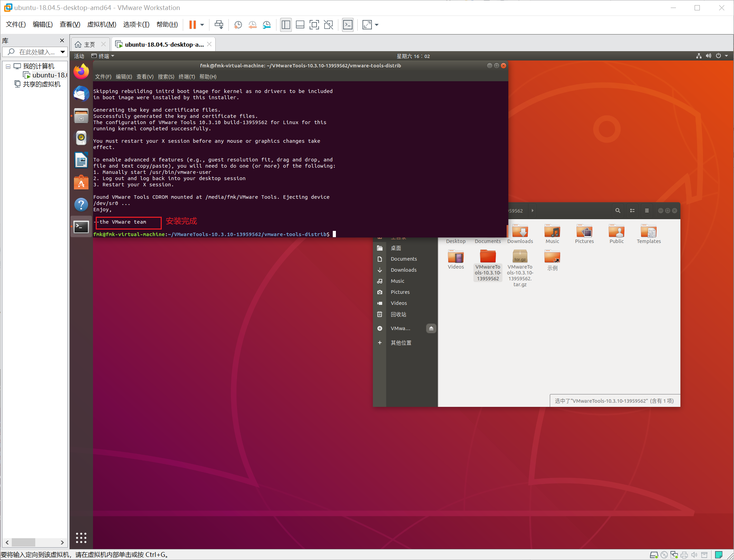The image size is (734, 560).
Task: Click the Terminal icon in the dock
Action: pyautogui.click(x=81, y=227)
